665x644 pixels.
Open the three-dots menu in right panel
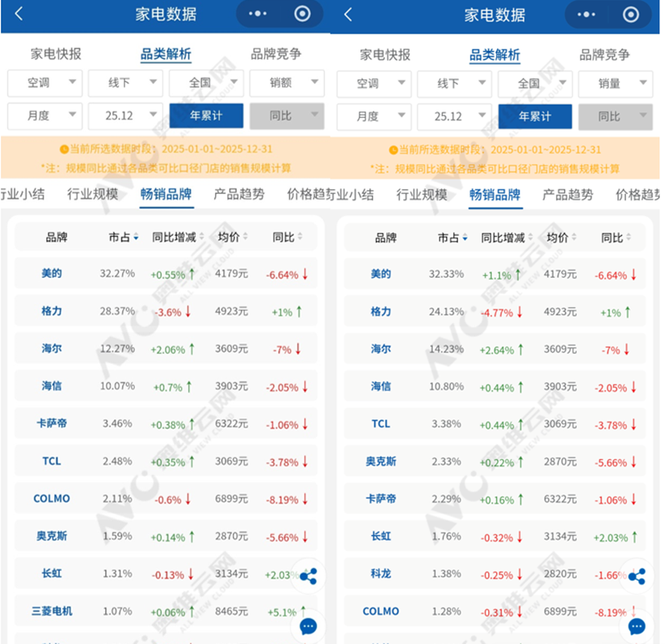[587, 15]
